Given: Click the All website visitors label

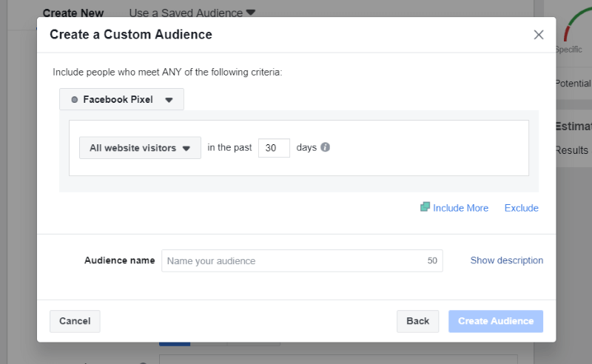Looking at the screenshot, I should [133, 148].
